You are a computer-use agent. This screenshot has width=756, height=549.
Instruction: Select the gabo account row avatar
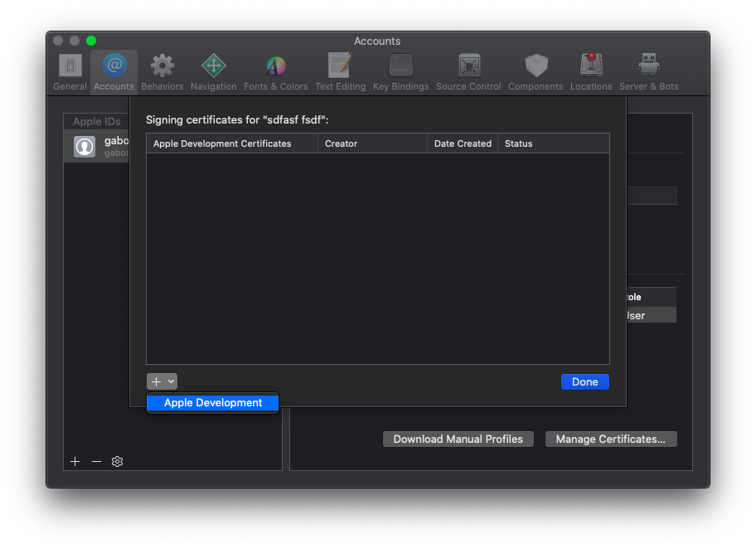[x=85, y=147]
